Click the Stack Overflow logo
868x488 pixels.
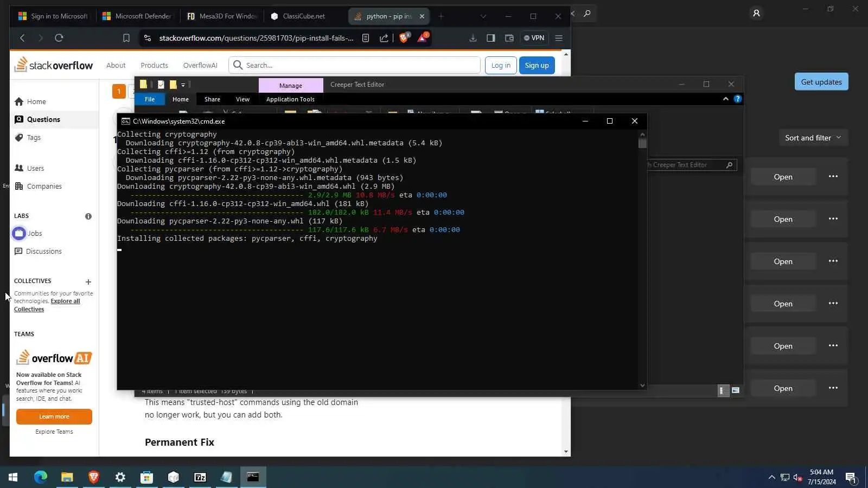click(54, 65)
